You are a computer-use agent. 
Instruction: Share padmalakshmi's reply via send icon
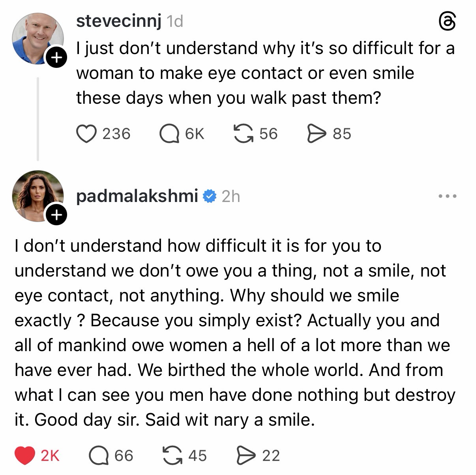246,455
